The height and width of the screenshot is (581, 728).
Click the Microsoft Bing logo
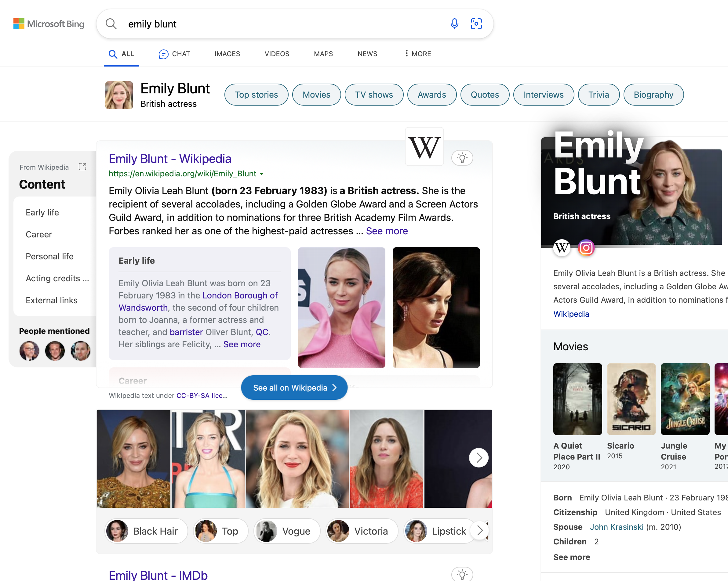[49, 24]
